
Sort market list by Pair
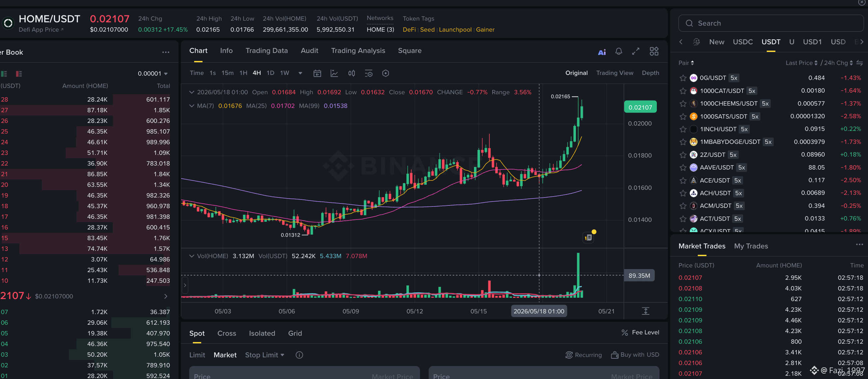686,63
